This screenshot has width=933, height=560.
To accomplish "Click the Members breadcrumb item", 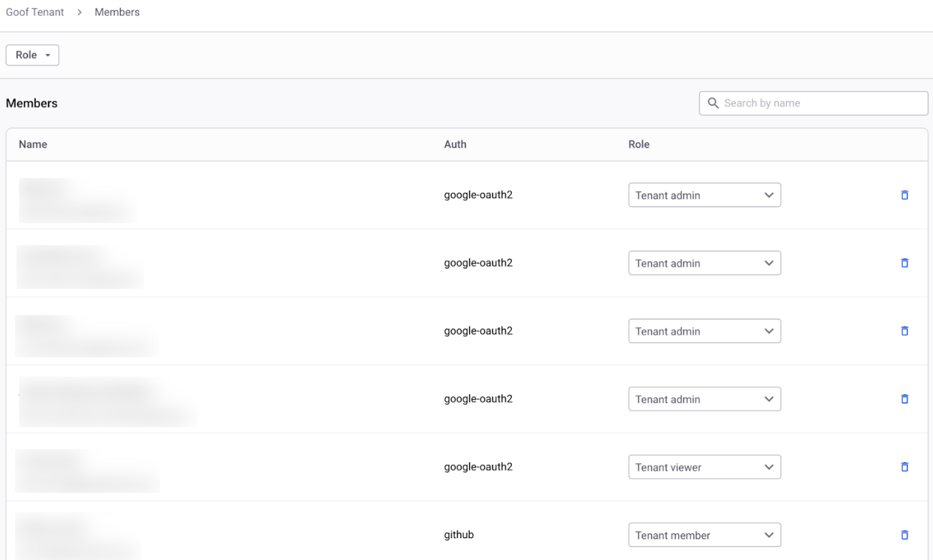I will (116, 12).
